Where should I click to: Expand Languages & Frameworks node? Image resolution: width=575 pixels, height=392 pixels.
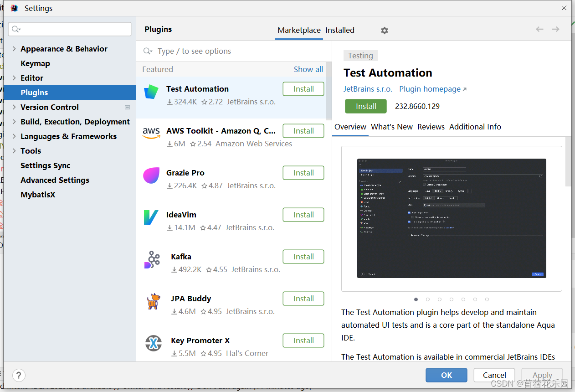point(14,136)
